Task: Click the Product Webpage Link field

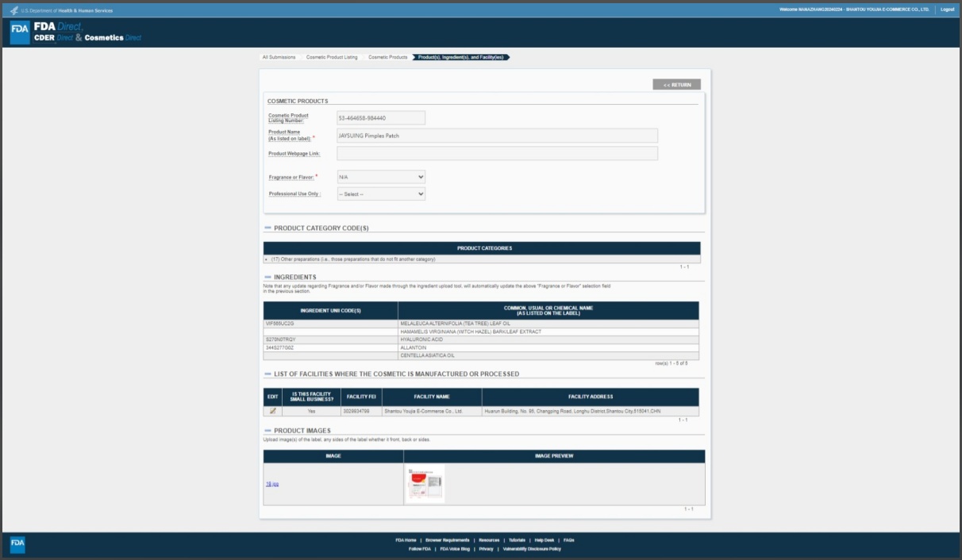Action: point(497,153)
